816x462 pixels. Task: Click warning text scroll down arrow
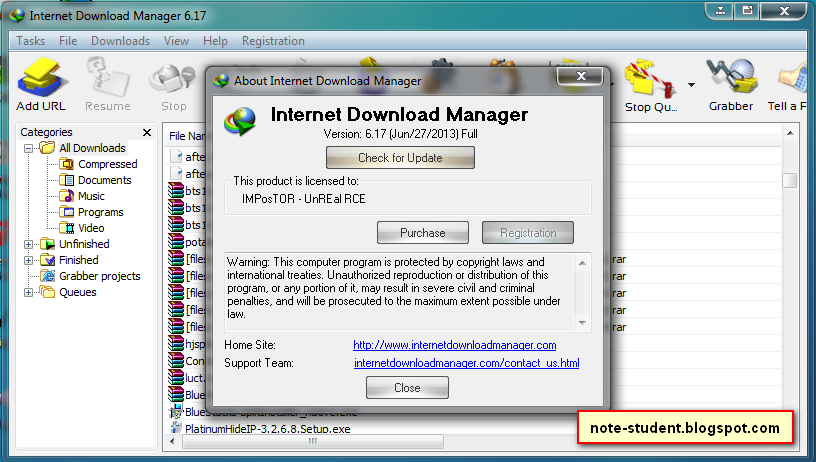click(582, 323)
